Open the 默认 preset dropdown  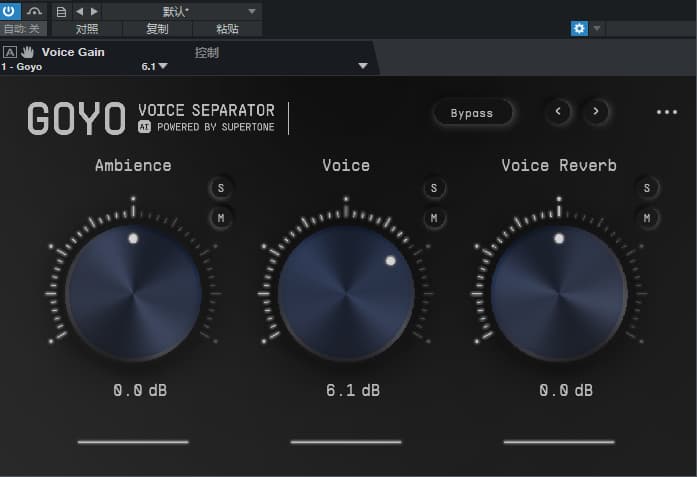click(182, 12)
